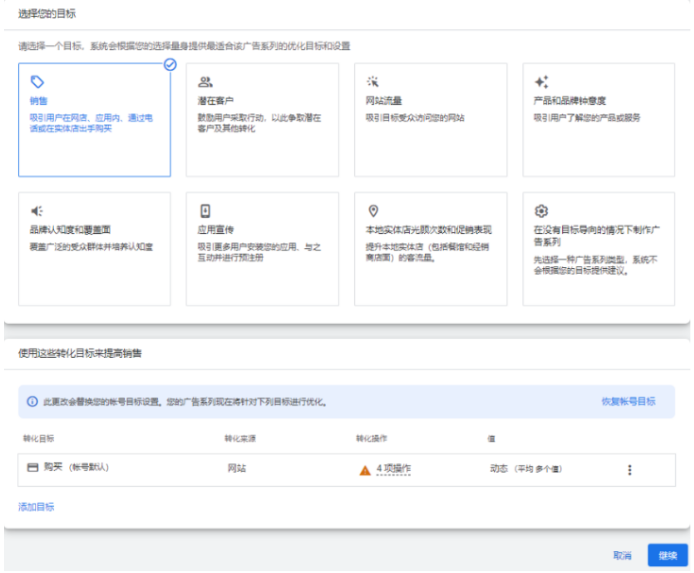Click the 应用宣传 phone icon
This screenshot has height=573, width=694.
click(x=205, y=211)
